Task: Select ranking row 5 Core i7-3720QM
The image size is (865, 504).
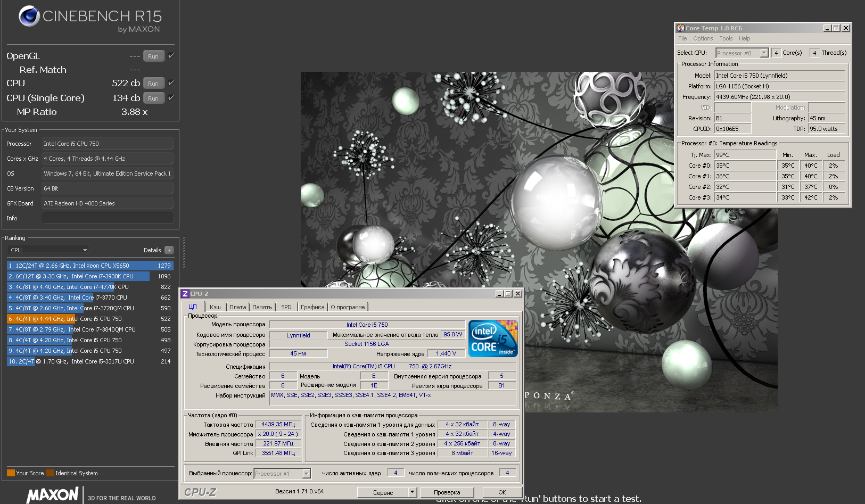Action: pyautogui.click(x=89, y=308)
